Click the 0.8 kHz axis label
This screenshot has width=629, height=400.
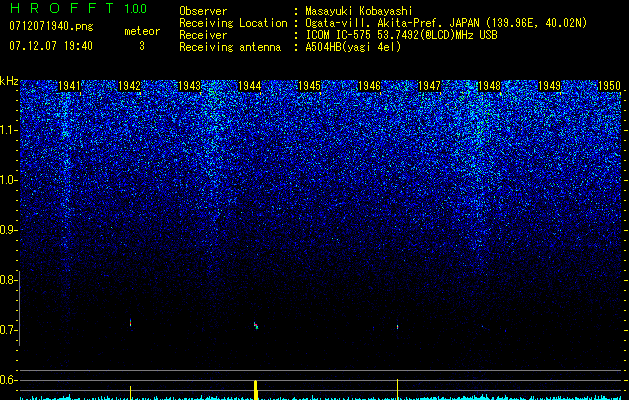pos(7,280)
